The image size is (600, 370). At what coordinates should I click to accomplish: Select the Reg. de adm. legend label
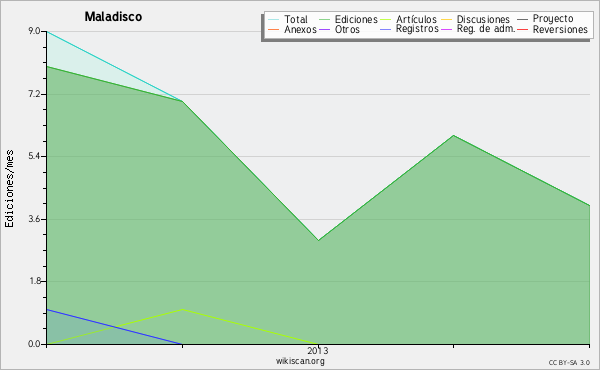(x=486, y=29)
